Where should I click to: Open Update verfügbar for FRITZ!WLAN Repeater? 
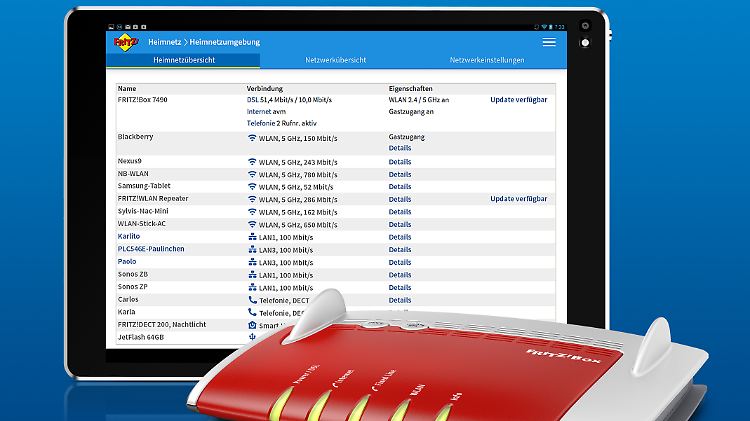pyautogui.click(x=518, y=199)
